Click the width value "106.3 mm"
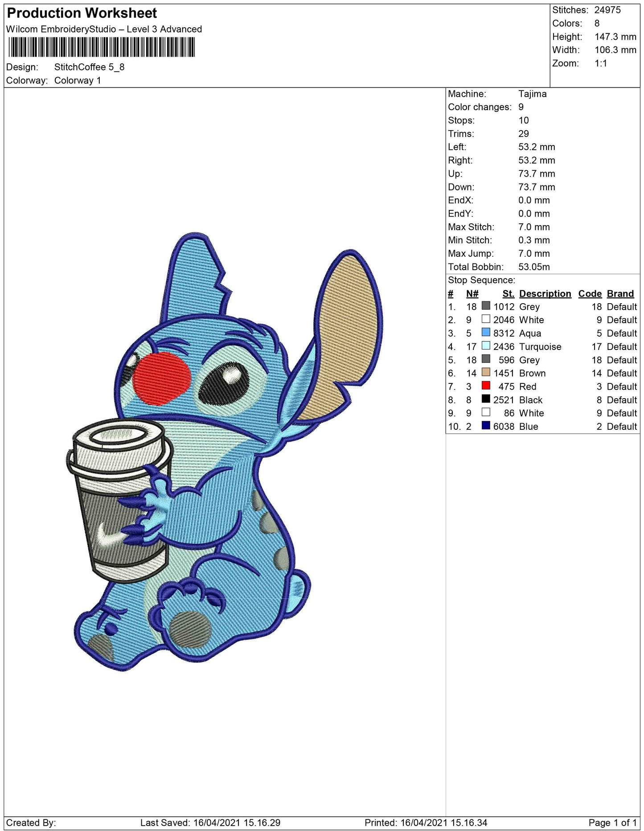The image size is (644, 831). point(615,50)
